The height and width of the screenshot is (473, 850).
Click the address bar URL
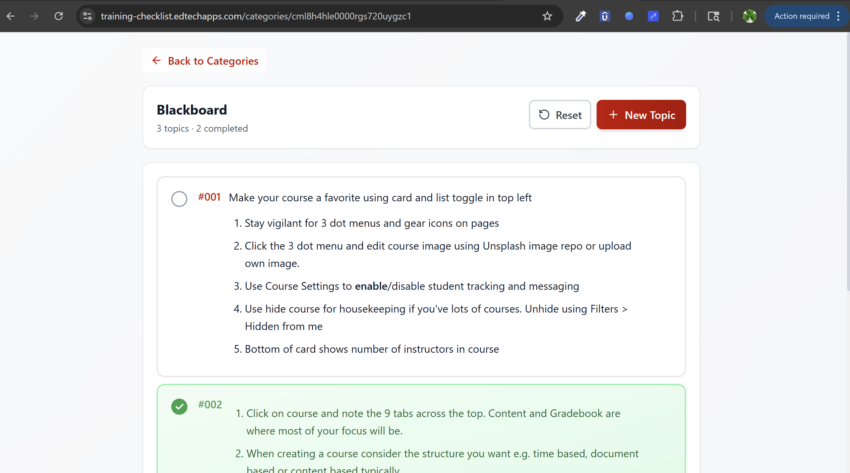(256, 16)
